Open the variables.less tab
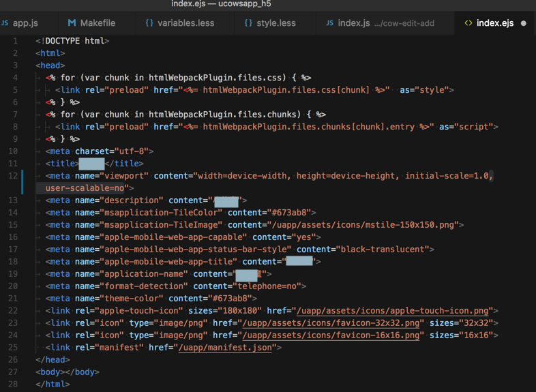This screenshot has height=392, width=536. [185, 23]
